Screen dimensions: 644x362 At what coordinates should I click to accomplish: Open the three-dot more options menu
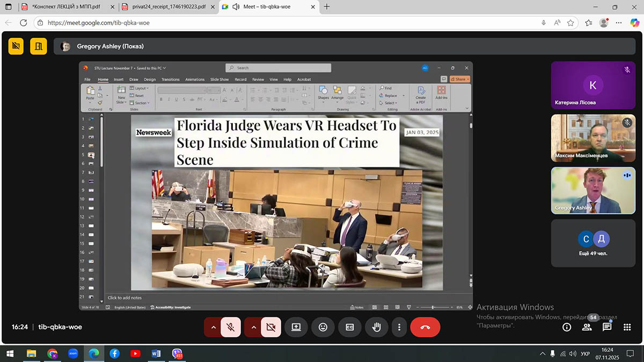(399, 327)
